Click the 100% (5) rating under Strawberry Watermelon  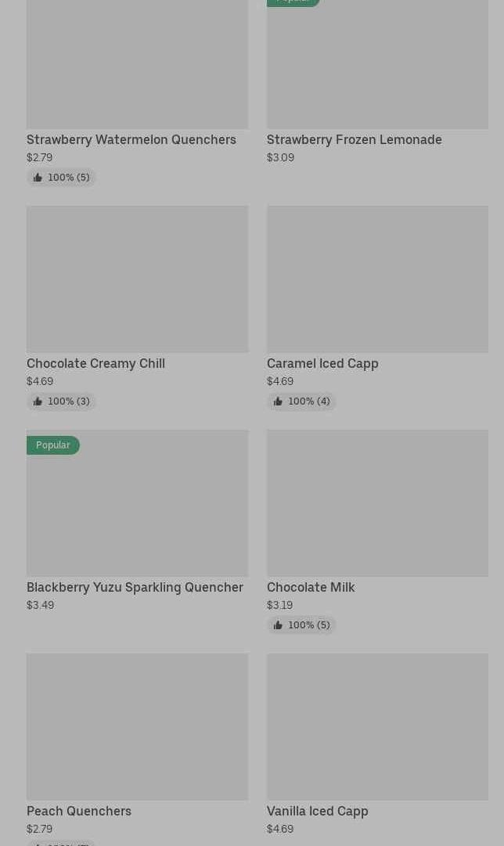click(x=68, y=178)
